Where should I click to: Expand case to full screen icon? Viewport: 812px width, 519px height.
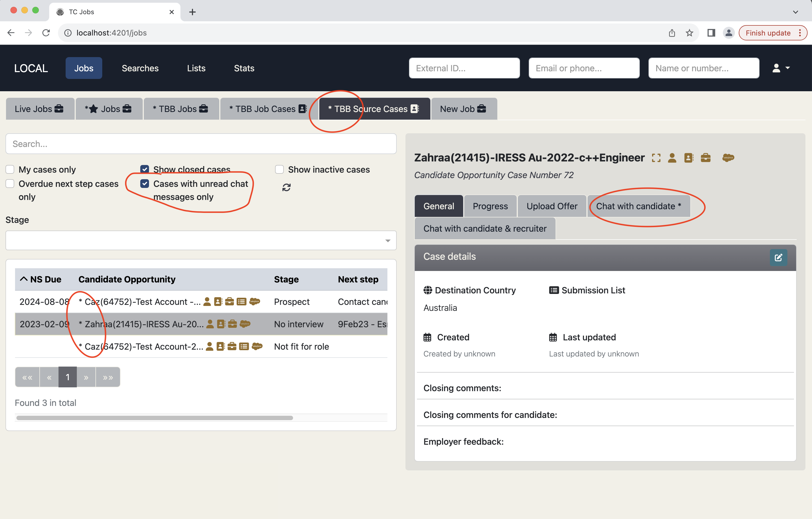point(656,158)
